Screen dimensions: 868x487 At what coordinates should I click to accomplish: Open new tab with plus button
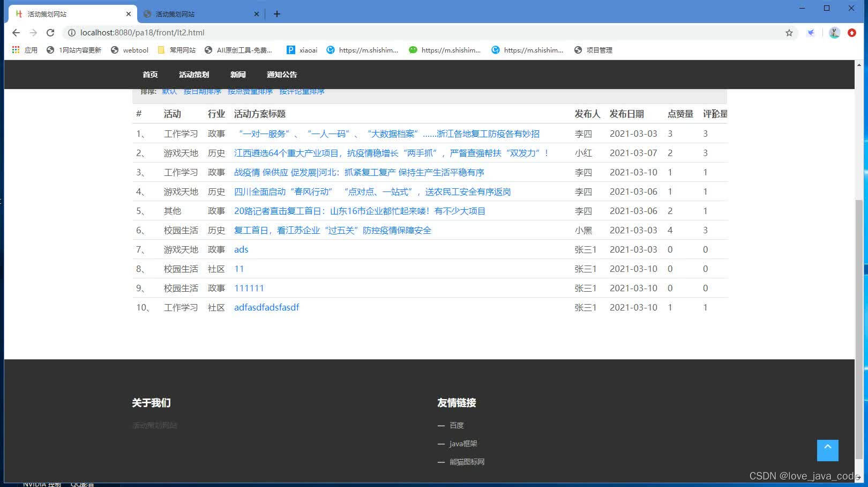pyautogui.click(x=277, y=14)
